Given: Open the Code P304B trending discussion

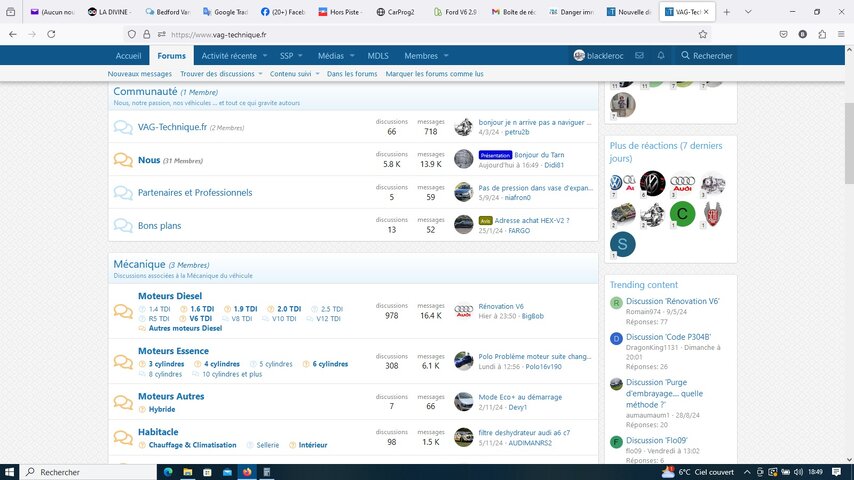Looking at the screenshot, I should coord(668,337).
